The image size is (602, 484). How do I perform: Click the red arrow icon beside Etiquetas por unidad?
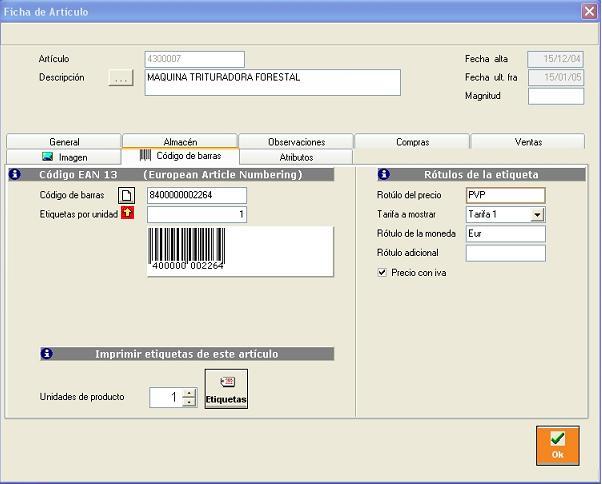(x=127, y=213)
